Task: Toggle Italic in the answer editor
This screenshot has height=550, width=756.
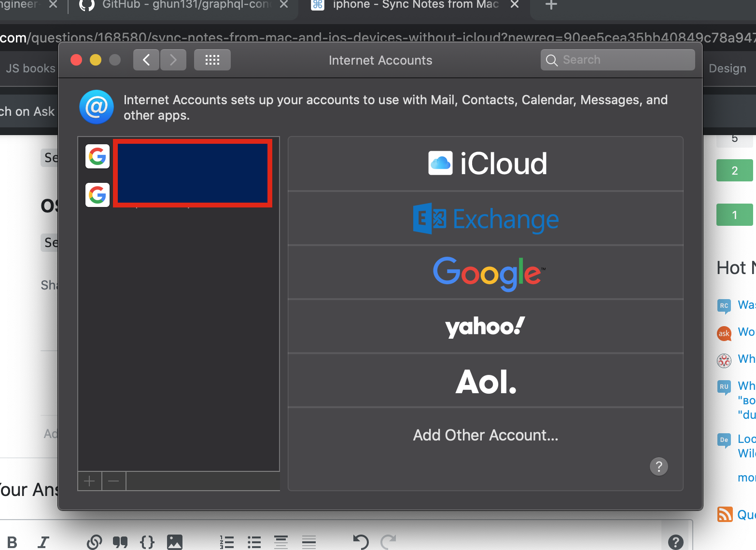Action: [x=43, y=542]
